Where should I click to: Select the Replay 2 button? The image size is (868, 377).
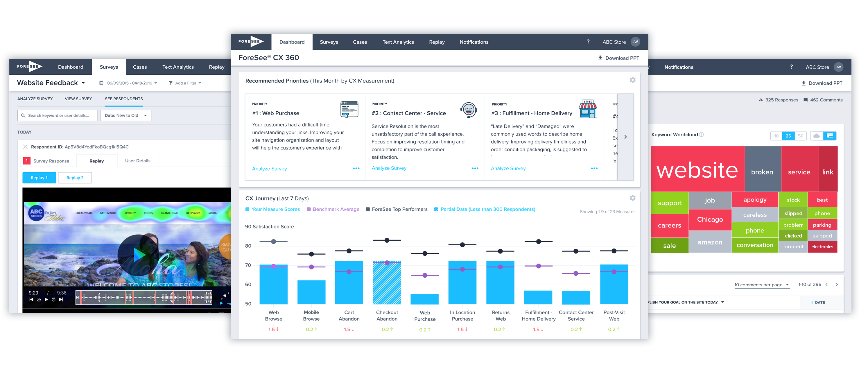[75, 178]
